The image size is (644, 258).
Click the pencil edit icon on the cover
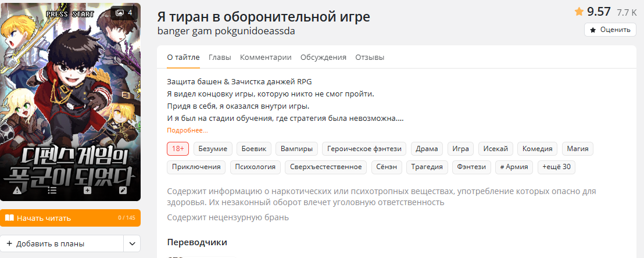pos(123,190)
